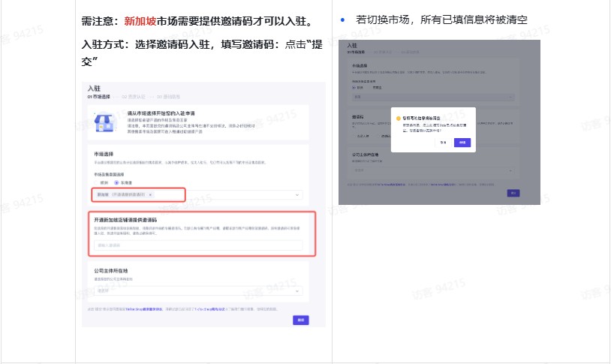This screenshot has height=364, width=611.
Task: Open the TikTok Shop service terms link
Action: click(143, 308)
